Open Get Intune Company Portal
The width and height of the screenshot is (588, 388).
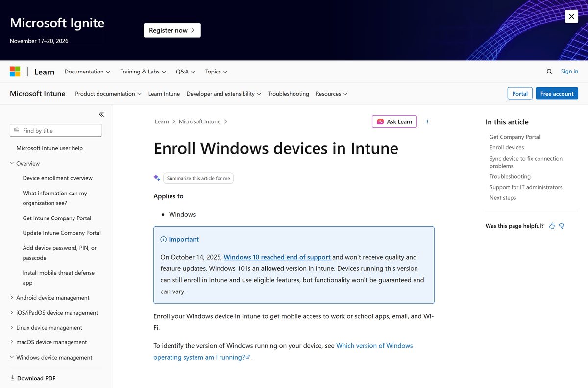pos(57,218)
